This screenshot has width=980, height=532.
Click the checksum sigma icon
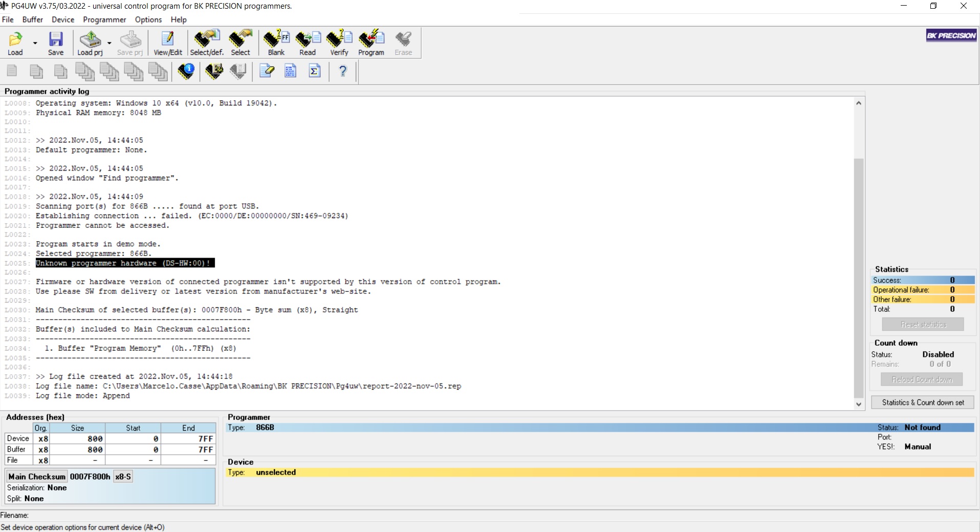(x=315, y=71)
